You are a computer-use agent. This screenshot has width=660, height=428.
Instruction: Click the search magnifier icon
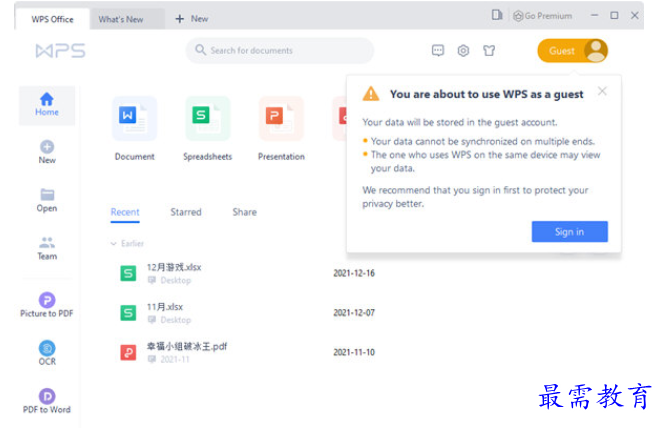tap(201, 50)
